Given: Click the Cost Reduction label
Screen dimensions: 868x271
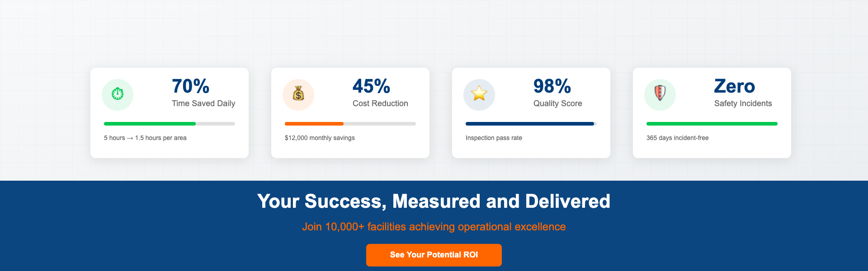Looking at the screenshot, I should click(380, 103).
